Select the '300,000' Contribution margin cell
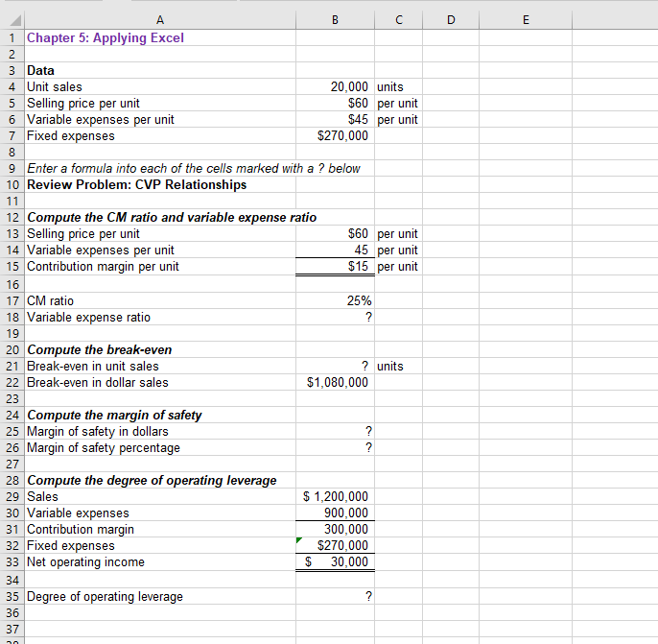The height and width of the screenshot is (644, 658). tap(335, 530)
